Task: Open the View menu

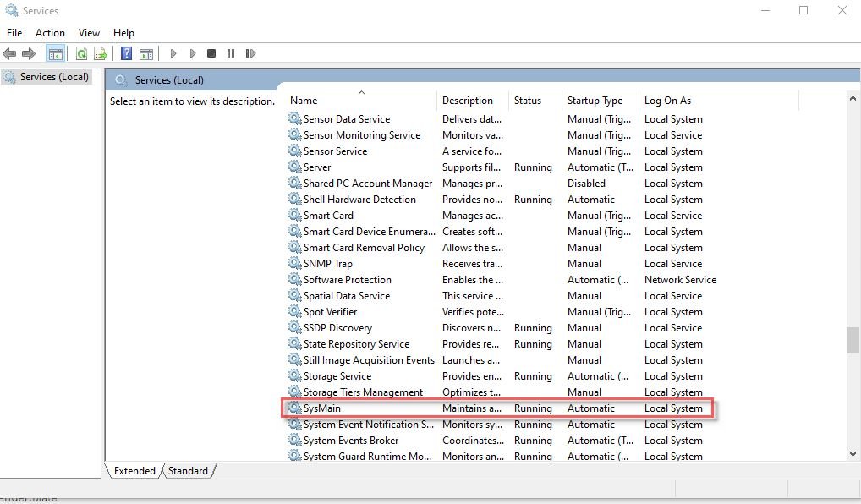Action: (x=89, y=33)
